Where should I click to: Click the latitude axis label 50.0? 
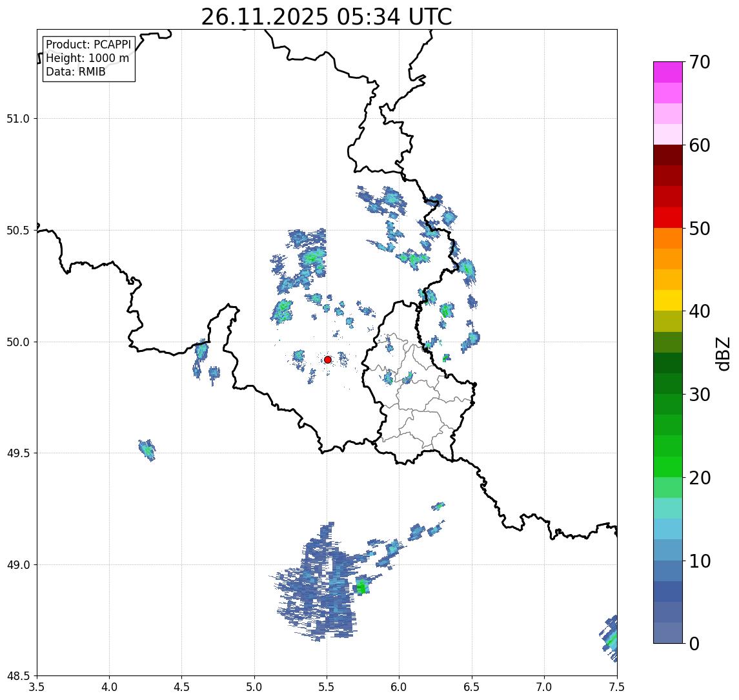pos(18,342)
